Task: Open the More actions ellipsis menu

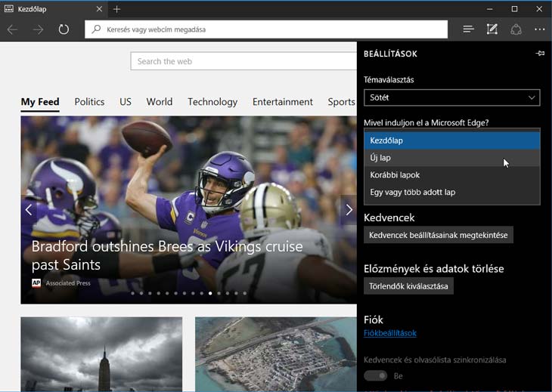Action: point(539,29)
